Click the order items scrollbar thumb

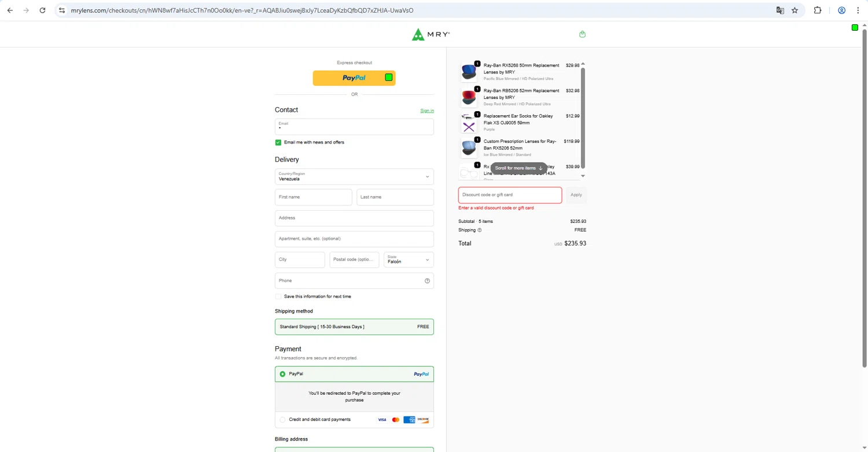[583, 118]
